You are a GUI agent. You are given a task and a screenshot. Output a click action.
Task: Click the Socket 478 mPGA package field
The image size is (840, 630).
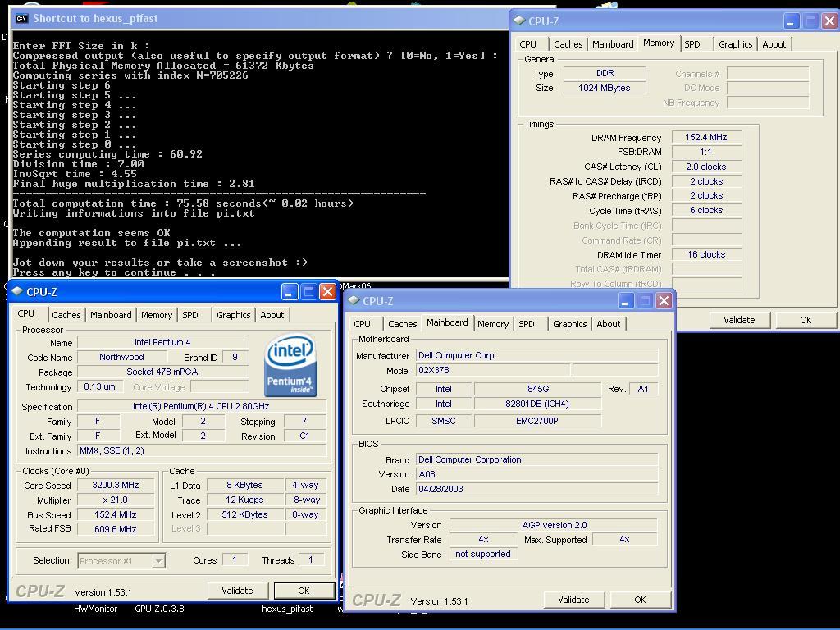(x=162, y=372)
